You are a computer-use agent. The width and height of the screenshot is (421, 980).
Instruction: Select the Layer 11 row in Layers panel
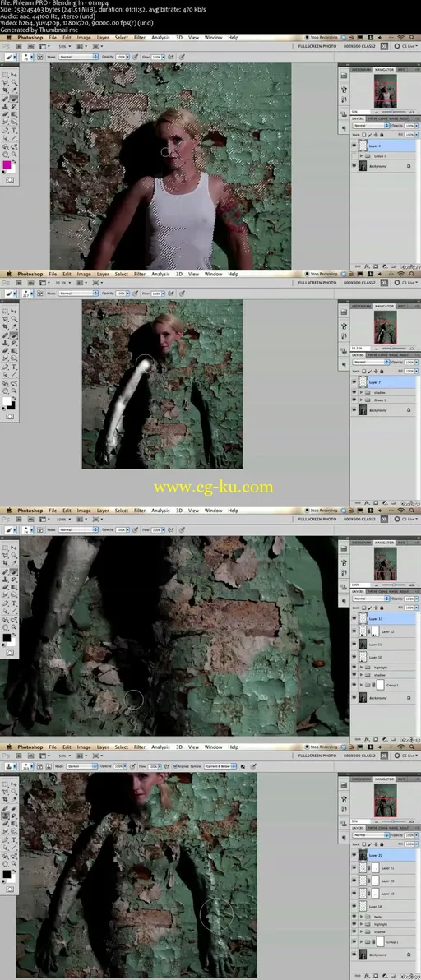pos(383,644)
